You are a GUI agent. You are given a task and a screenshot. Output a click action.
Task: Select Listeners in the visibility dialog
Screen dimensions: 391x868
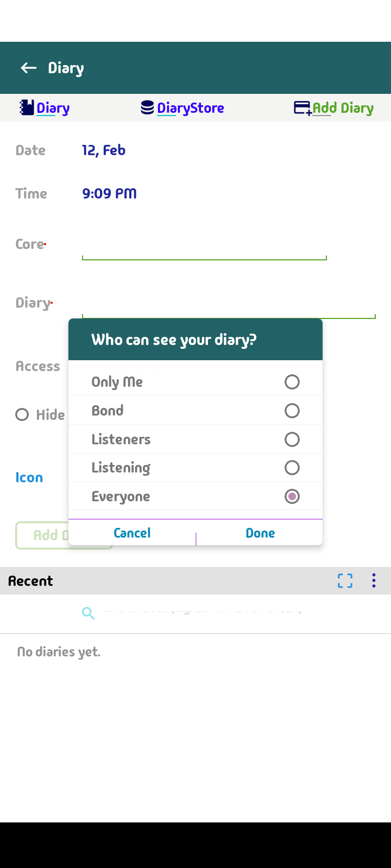[292, 439]
